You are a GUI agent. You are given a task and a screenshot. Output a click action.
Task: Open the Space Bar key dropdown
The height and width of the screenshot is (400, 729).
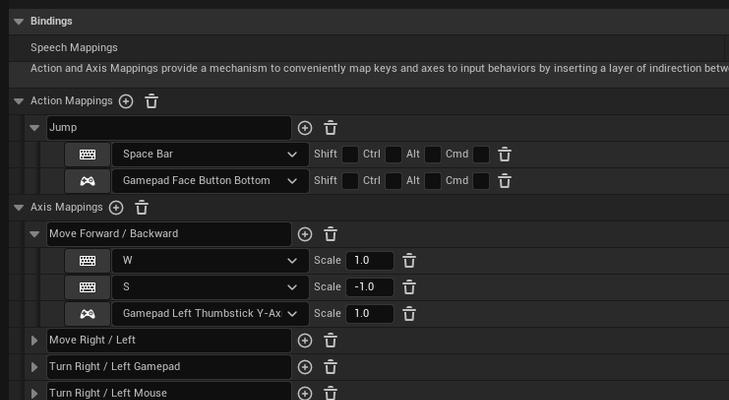coord(210,154)
